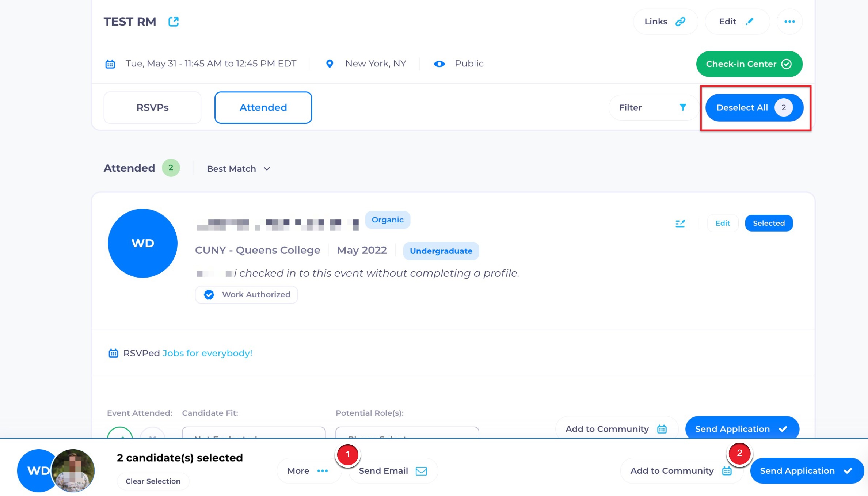Open the Potential Role(s) dropdown
This screenshot has height=496, width=868.
point(407,433)
